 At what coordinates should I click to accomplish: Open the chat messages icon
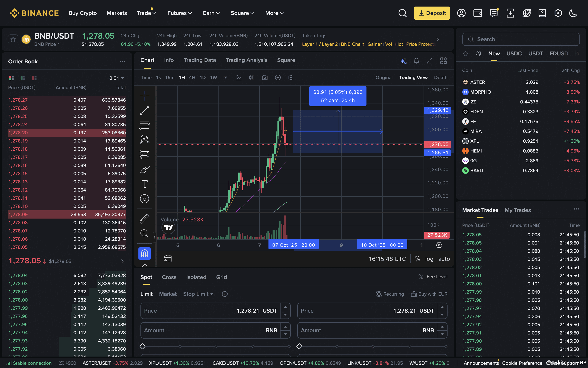[x=494, y=13]
